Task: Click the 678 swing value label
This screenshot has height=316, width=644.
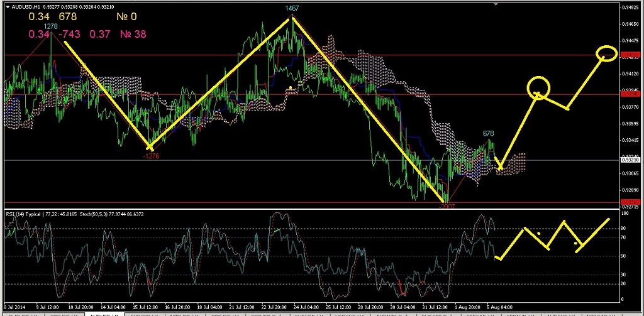Action: pos(489,133)
